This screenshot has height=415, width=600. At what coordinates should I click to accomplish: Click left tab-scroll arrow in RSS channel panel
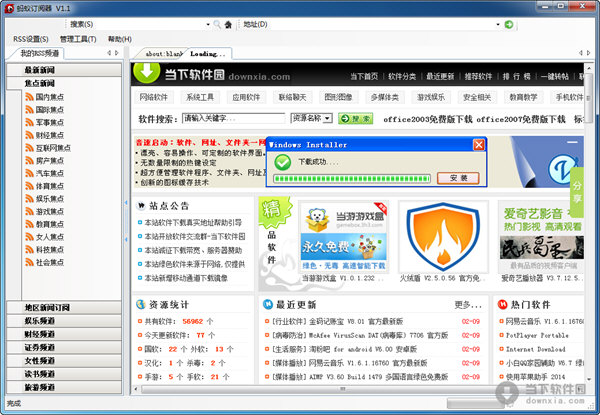pos(109,53)
